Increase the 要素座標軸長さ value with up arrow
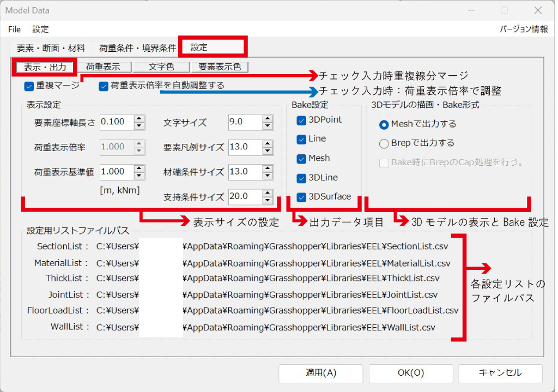 [x=139, y=119]
